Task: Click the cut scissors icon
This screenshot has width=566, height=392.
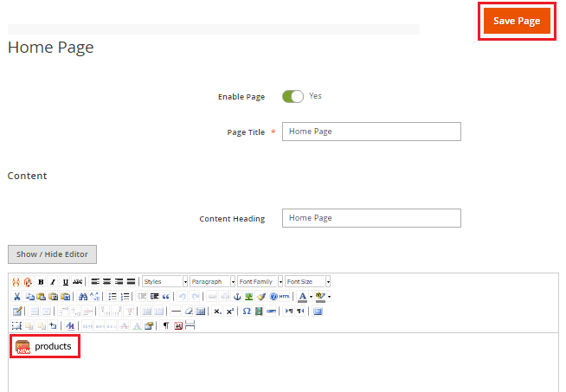Action: tap(16, 296)
